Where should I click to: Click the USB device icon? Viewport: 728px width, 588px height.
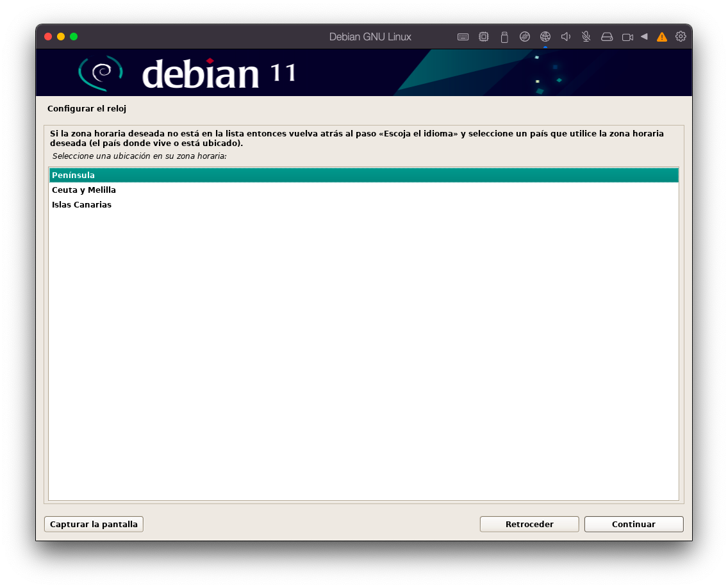coord(504,37)
